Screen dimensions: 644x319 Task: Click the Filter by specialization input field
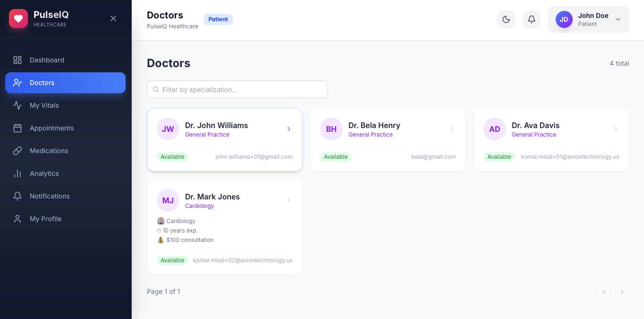(237, 89)
